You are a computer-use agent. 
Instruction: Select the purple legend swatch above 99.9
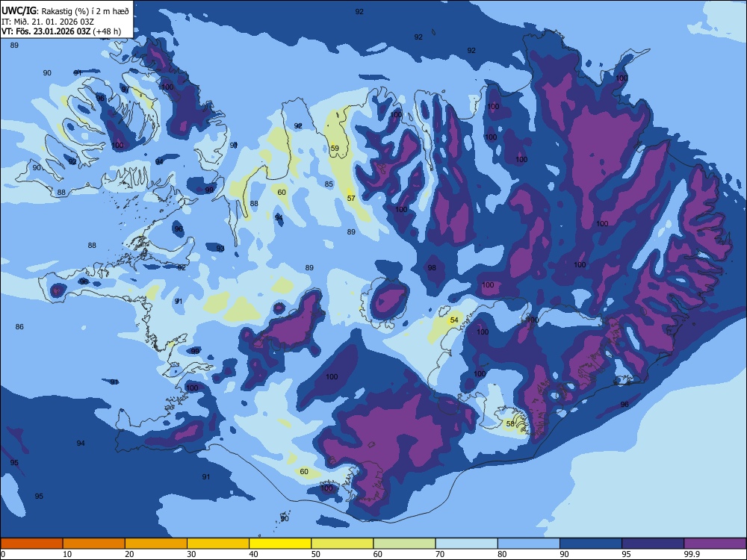tap(715, 544)
